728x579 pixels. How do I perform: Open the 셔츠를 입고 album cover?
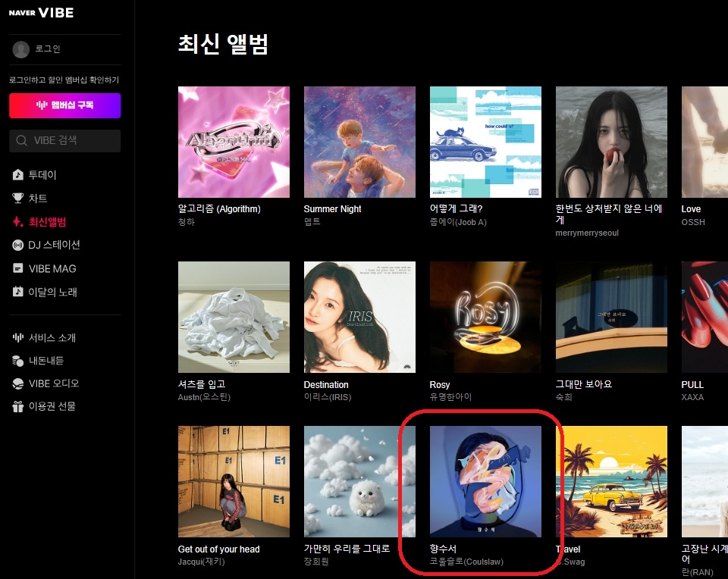pyautogui.click(x=234, y=317)
